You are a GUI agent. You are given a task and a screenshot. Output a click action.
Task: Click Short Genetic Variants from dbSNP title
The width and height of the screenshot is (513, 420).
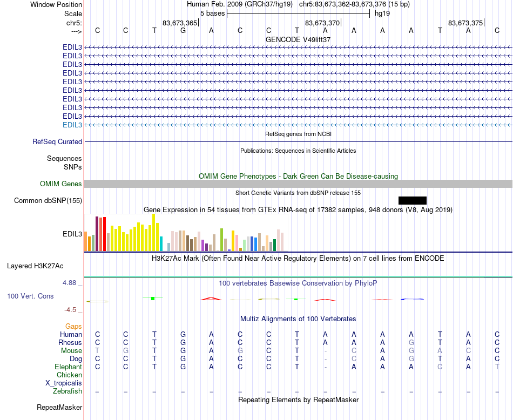pos(298,193)
